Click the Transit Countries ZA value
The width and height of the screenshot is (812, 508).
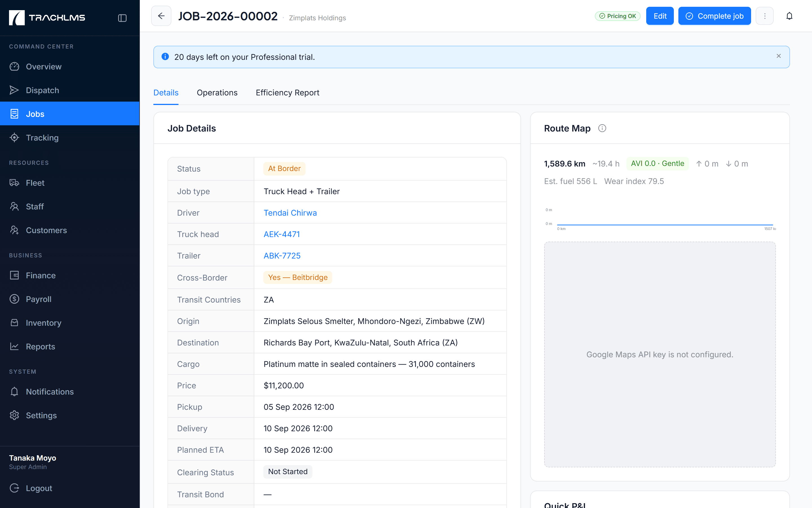click(269, 300)
